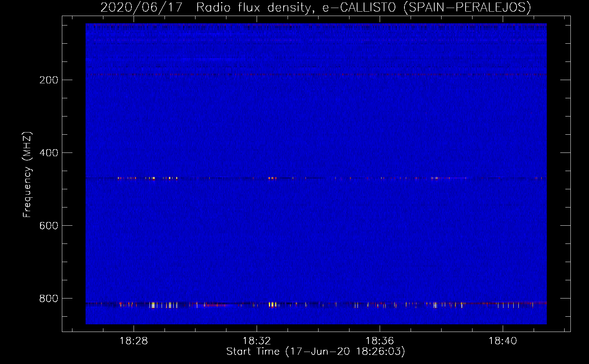Screen dimensions: 589x364
Task: Click the 18:36 time tick label
Action: tap(380, 341)
